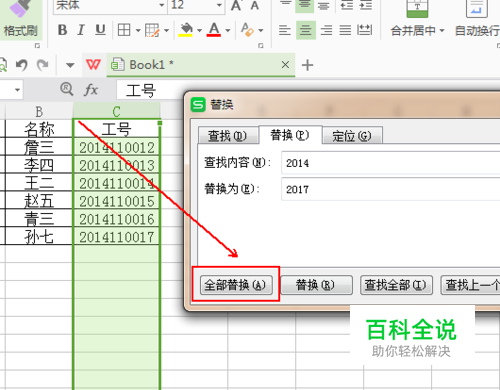Click the formula bar zoom icon
Screen dimensions: 500x390
[67, 89]
